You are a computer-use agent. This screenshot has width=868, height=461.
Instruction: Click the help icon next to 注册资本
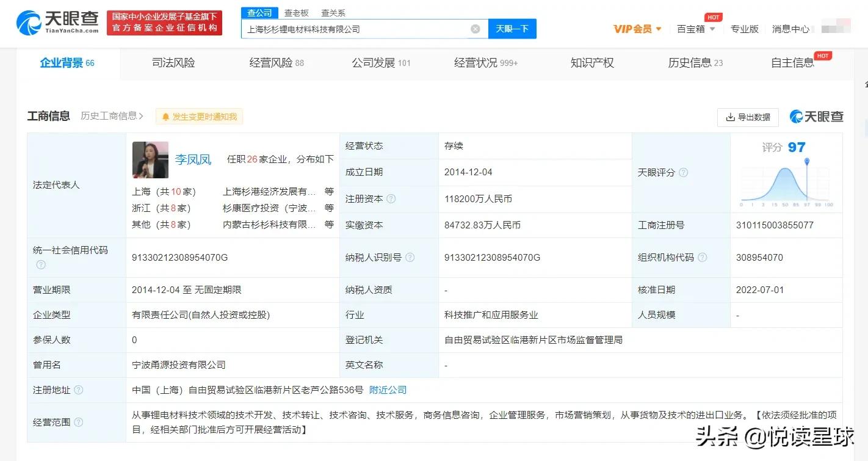391,199
